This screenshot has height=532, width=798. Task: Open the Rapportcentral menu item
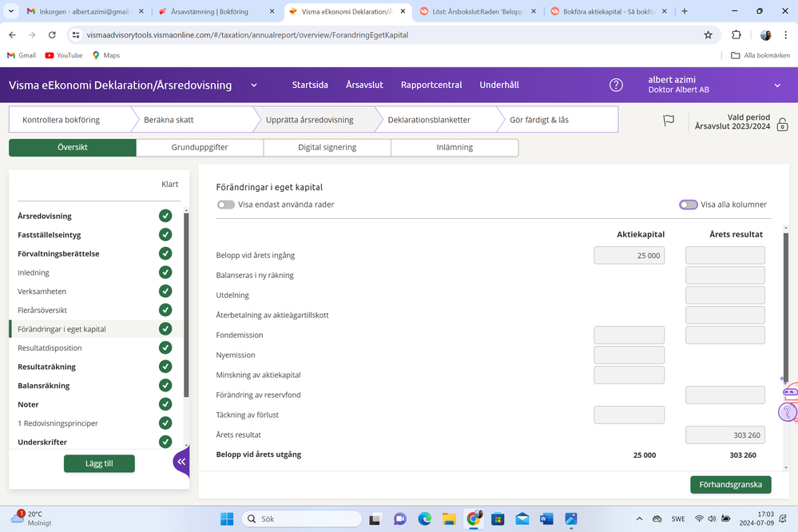pyautogui.click(x=431, y=85)
